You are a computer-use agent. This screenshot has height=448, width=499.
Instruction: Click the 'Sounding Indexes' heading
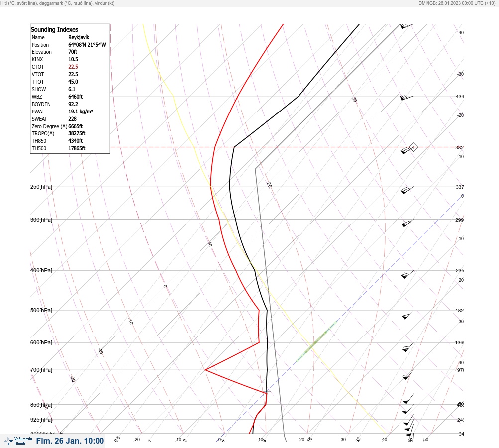click(x=54, y=29)
